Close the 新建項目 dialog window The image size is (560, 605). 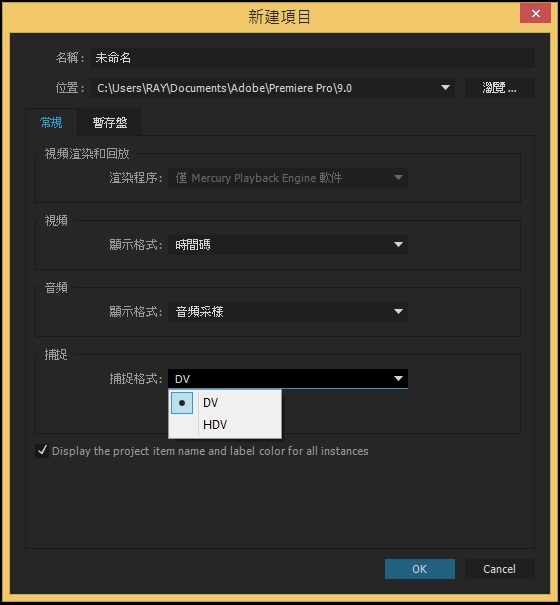click(535, 14)
